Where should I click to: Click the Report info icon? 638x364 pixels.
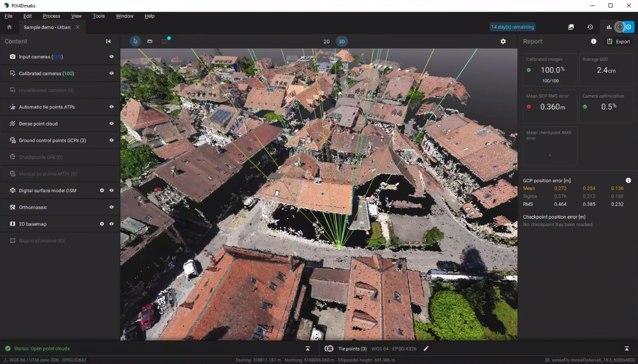(594, 41)
